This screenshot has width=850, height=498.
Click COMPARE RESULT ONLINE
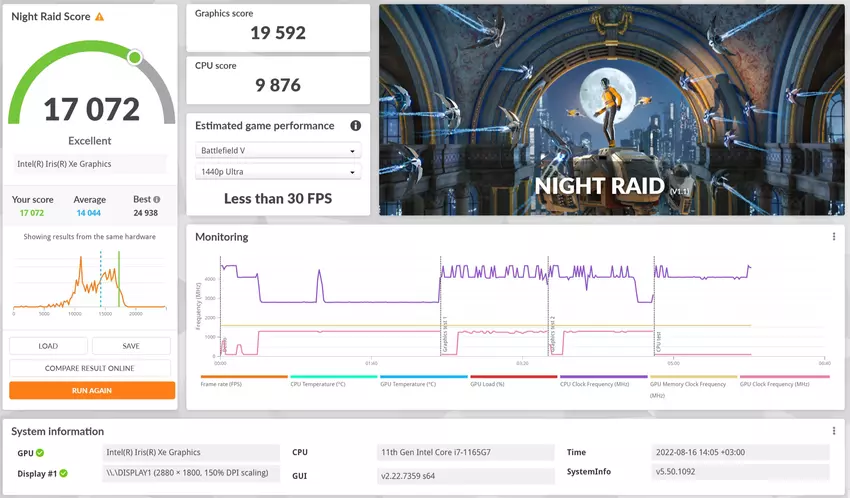(x=90, y=368)
